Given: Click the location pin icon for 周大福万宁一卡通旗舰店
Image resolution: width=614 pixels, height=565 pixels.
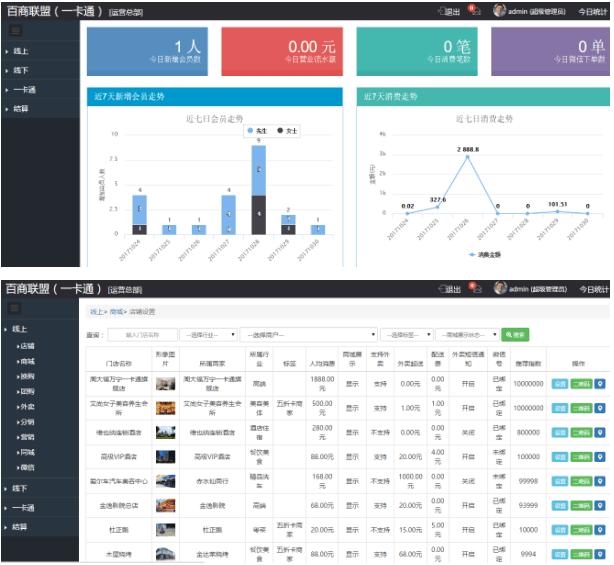Looking at the screenshot, I should point(600,383).
